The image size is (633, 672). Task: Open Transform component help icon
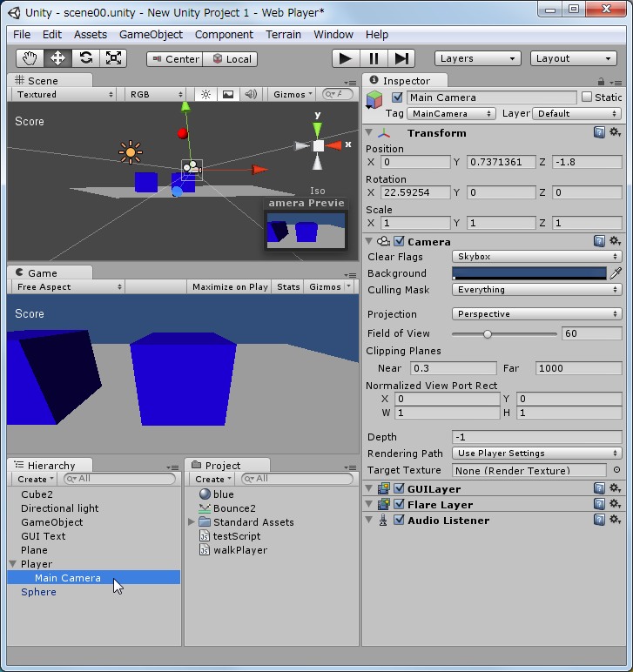click(x=599, y=133)
